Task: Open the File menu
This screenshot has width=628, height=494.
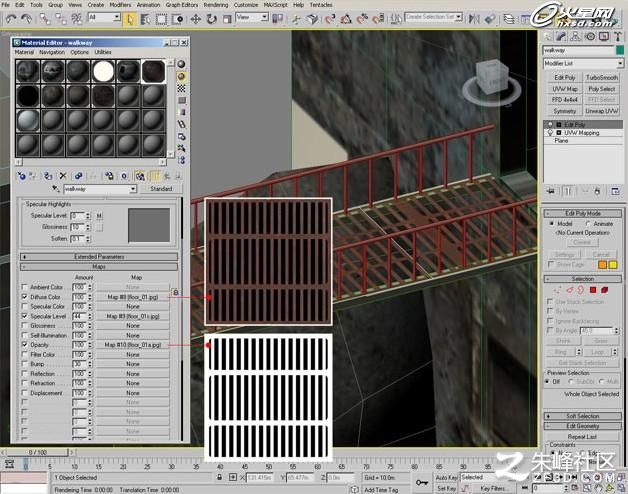Action: 6,5
